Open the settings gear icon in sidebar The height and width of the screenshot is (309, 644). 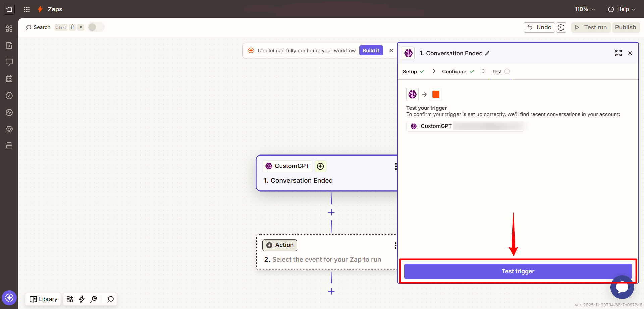pyautogui.click(x=9, y=129)
